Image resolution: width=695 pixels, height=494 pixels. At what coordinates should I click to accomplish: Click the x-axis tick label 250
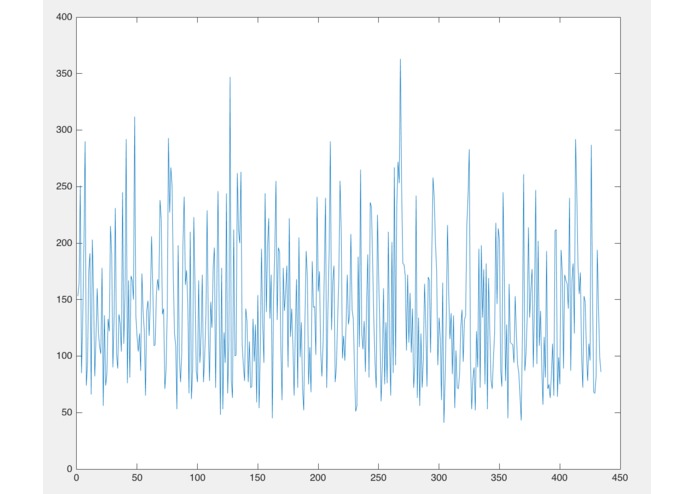click(379, 478)
